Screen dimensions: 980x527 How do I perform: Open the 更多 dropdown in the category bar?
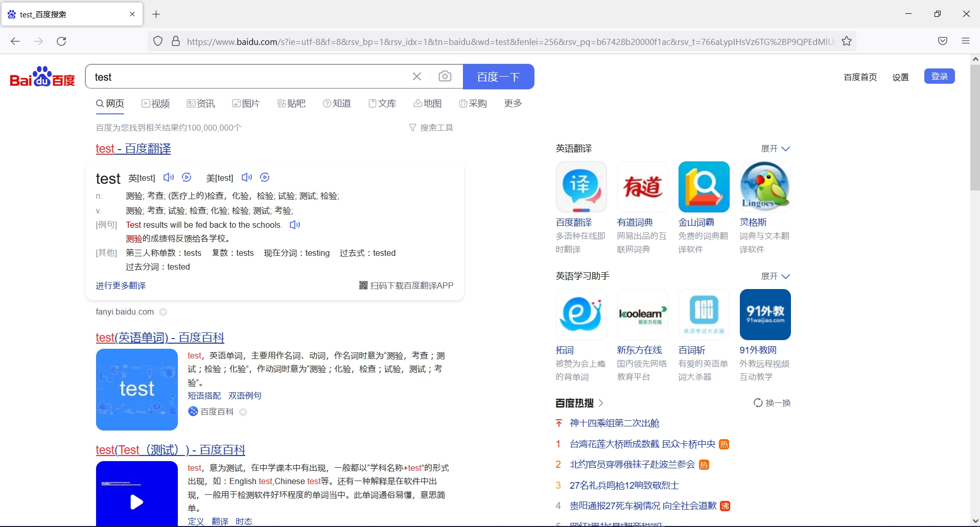click(511, 103)
